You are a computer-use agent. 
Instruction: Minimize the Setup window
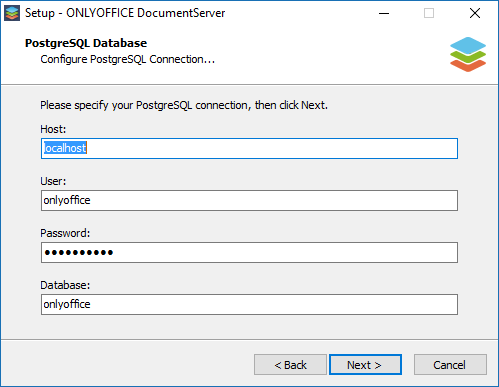coord(384,13)
